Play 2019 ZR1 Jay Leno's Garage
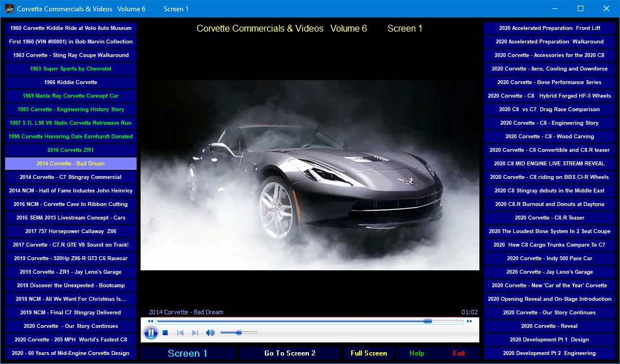Image resolution: width=620 pixels, height=364 pixels. click(71, 272)
